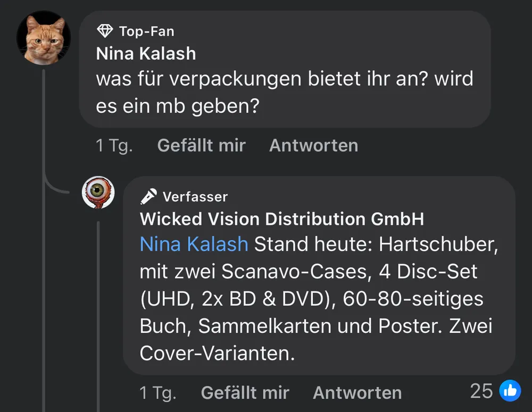Screen dimensions: 532x412
Task: Click the Top-Fan diamond badge icon
Action: pos(105,31)
